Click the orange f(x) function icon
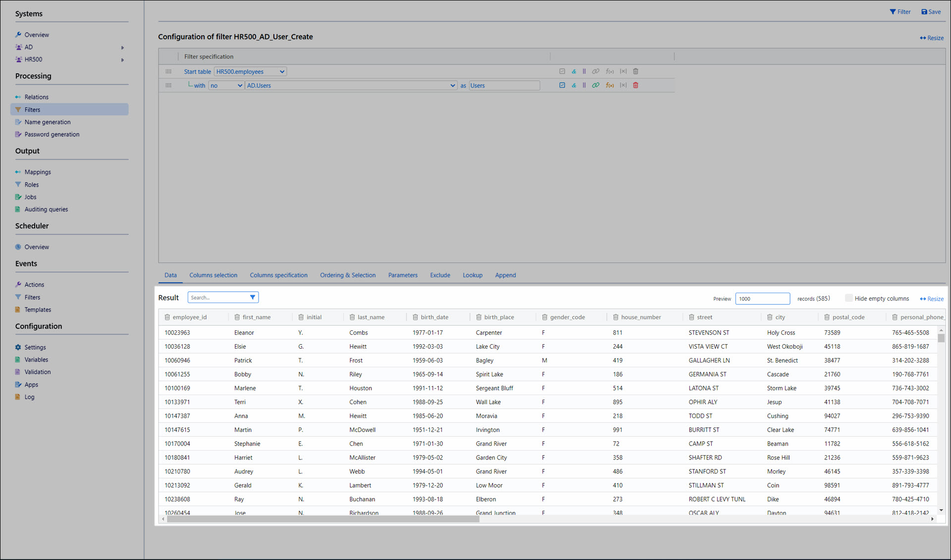This screenshot has width=951, height=560. [610, 85]
